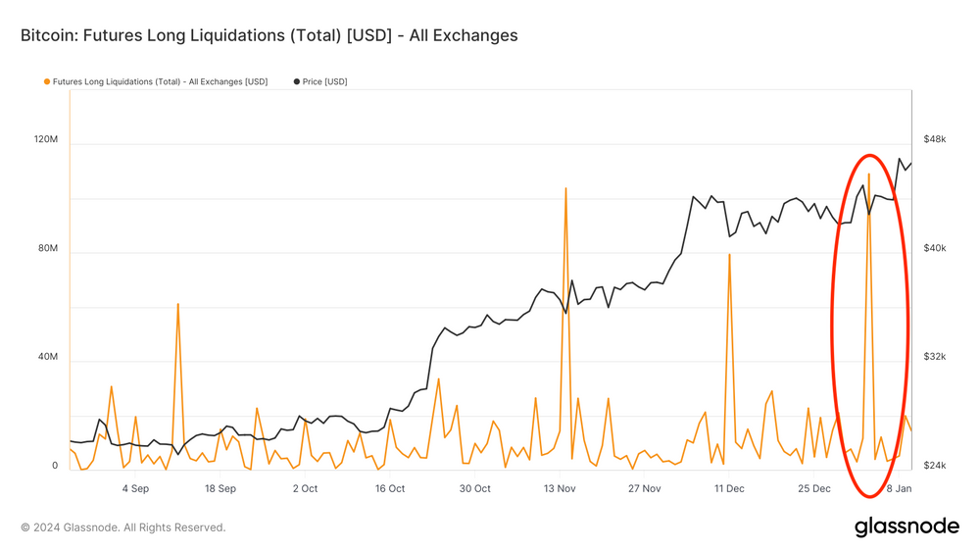Image resolution: width=980 pixels, height=552 pixels.
Task: Click the orange legend dot for Futures Long Liquidations
Action: (46, 82)
